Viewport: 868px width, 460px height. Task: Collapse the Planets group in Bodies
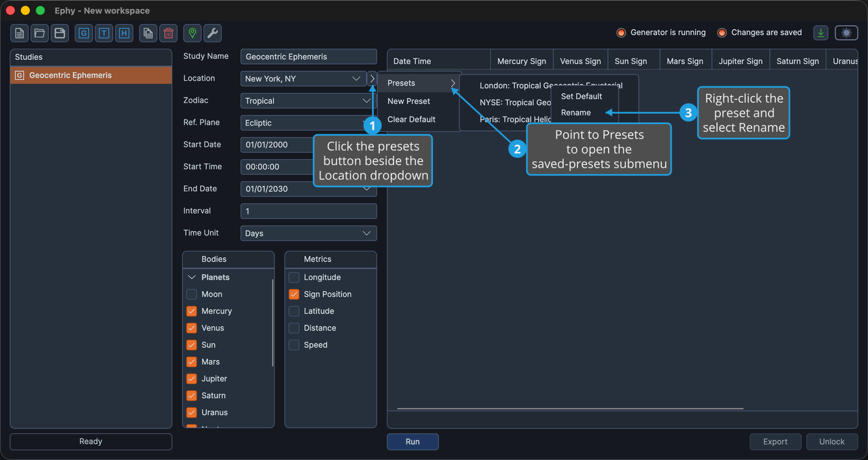[x=192, y=277]
